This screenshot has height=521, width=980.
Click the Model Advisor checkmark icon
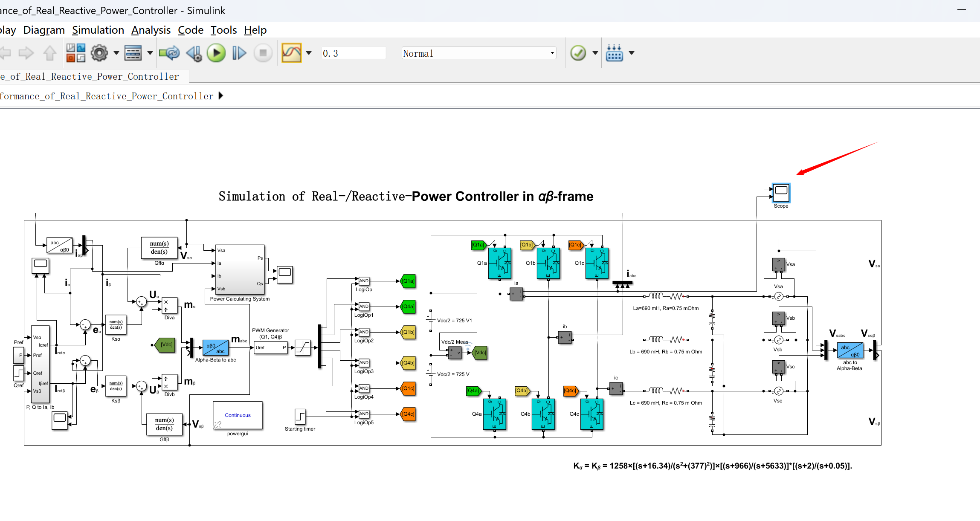click(x=578, y=53)
